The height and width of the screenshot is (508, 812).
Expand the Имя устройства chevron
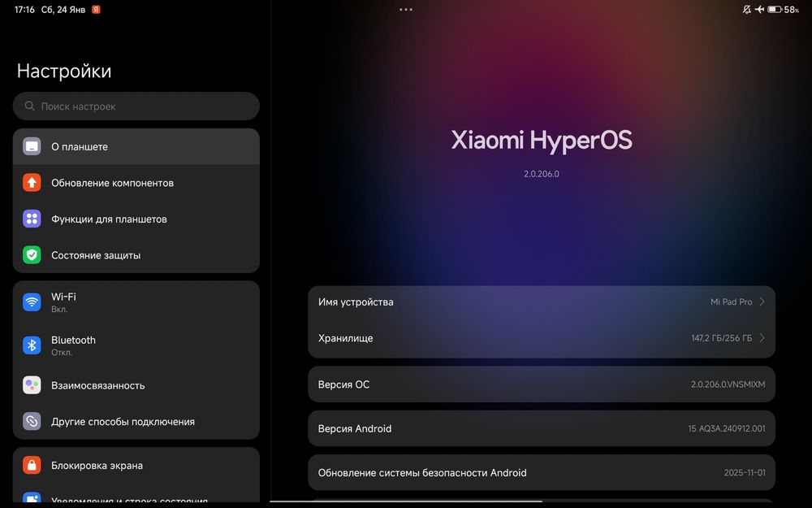pyautogui.click(x=762, y=302)
